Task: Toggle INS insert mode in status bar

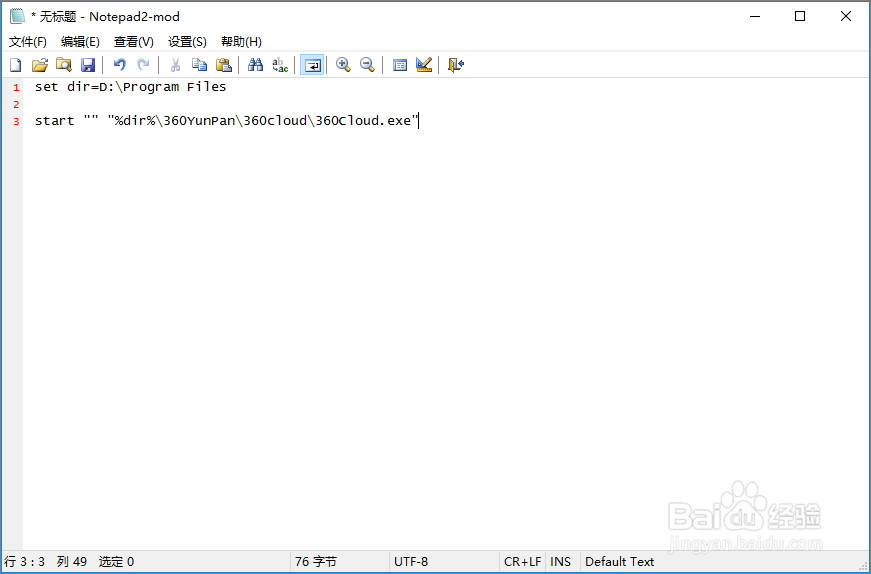Action: click(x=560, y=562)
